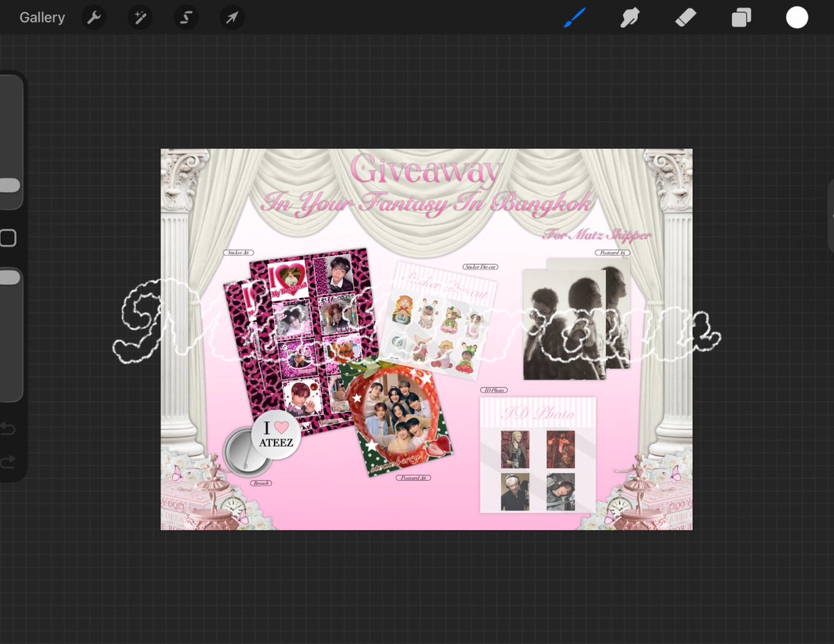Tap the 'ID Photo' small label

[493, 390]
